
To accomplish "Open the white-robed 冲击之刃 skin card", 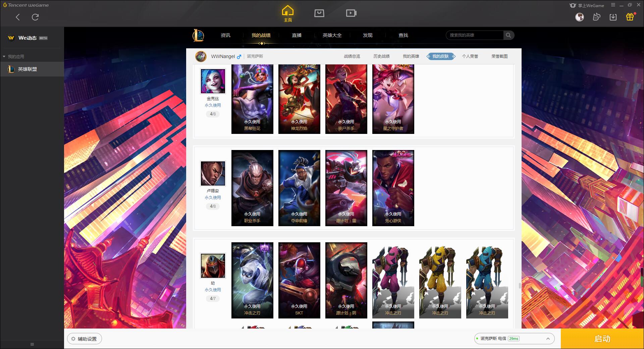I will click(x=252, y=280).
